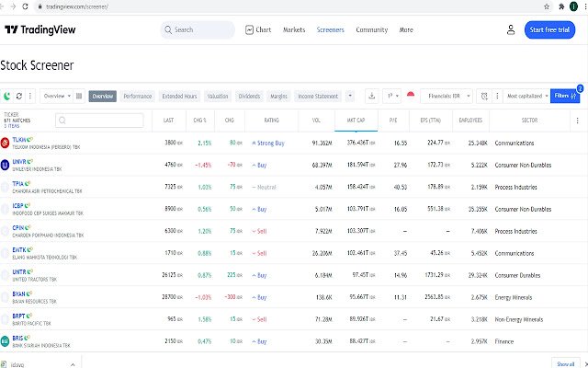Open TLKM ticker link
This screenshot has height=368, width=588.
pos(19,140)
